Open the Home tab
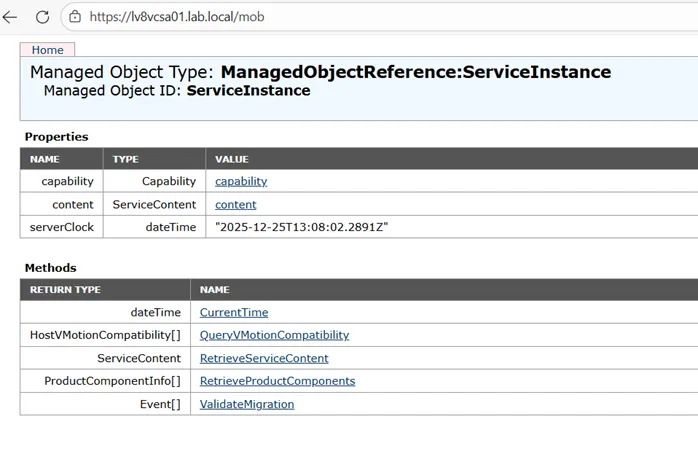Viewport: 698px width, 454px height. click(47, 50)
